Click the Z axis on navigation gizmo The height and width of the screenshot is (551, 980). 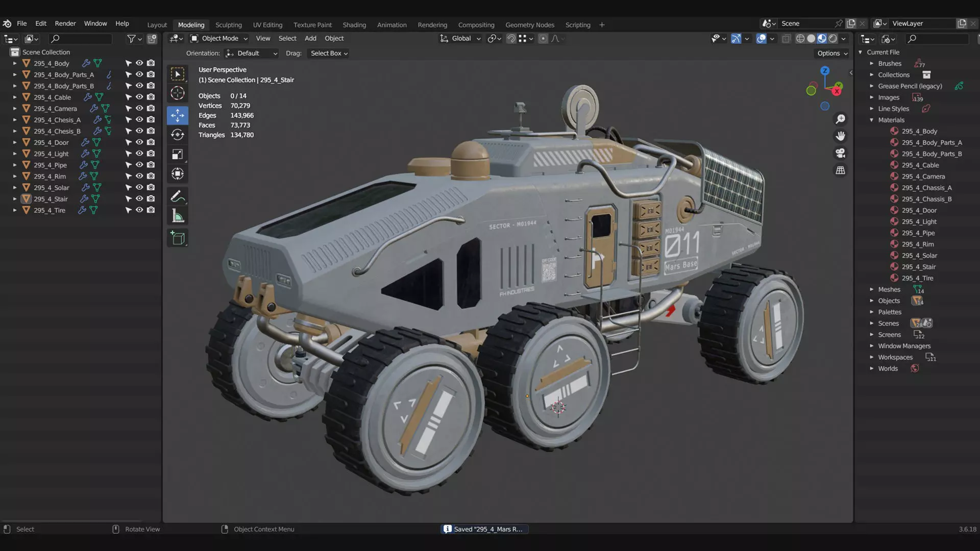coord(825,71)
